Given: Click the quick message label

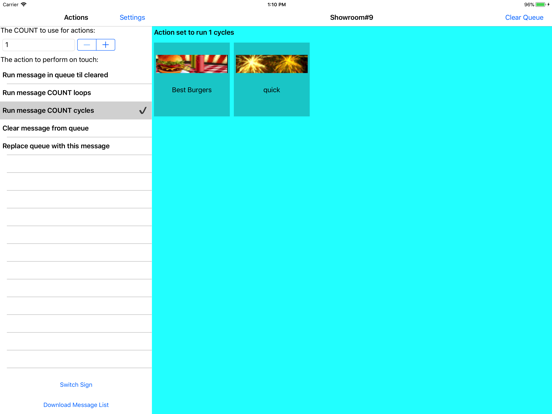Looking at the screenshot, I should 272,90.
